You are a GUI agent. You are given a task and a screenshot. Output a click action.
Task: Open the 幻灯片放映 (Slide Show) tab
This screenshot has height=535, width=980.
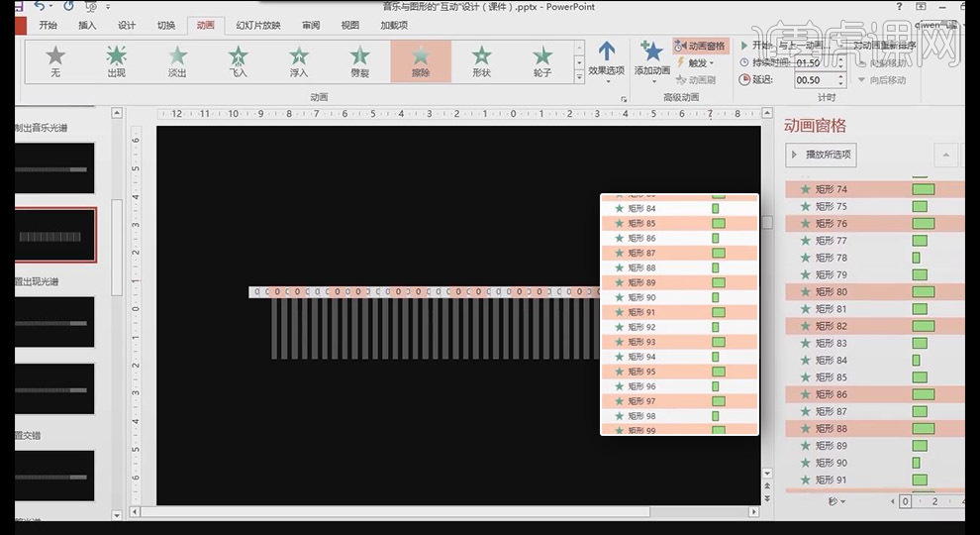point(257,25)
